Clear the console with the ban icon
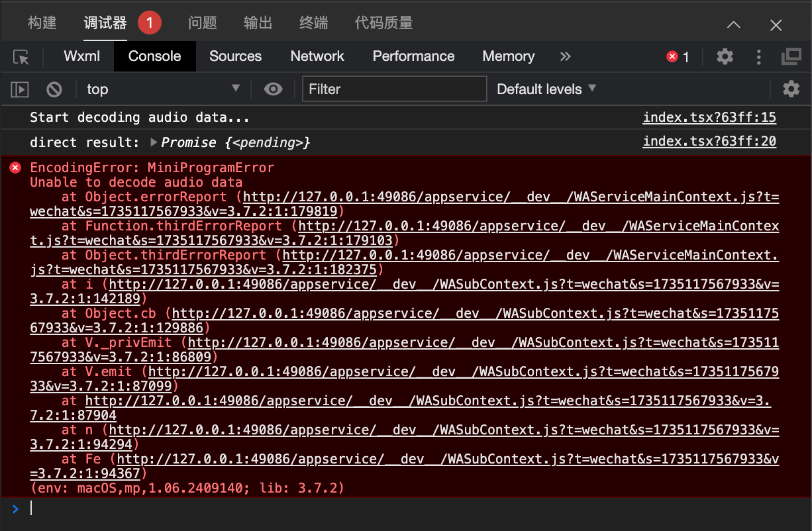The width and height of the screenshot is (812, 531). [54, 89]
